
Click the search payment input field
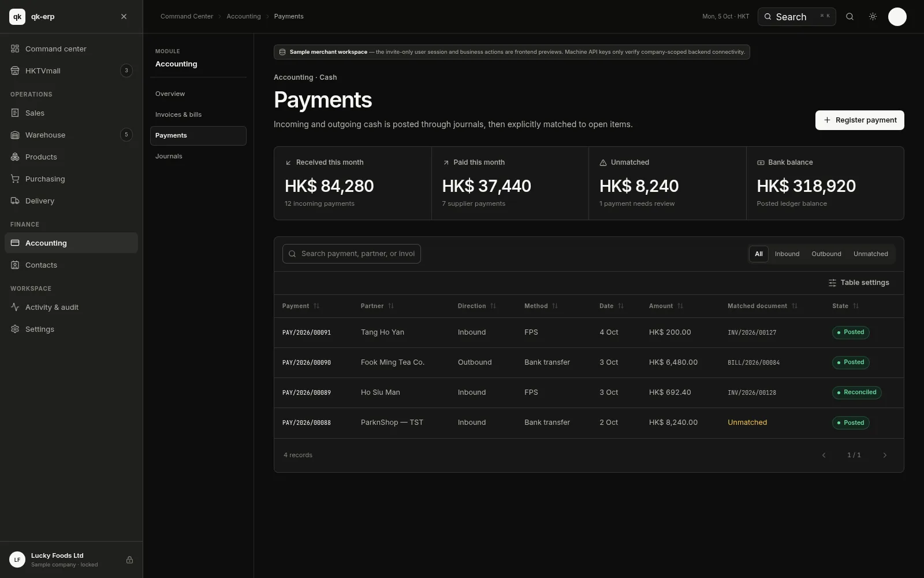(x=351, y=254)
